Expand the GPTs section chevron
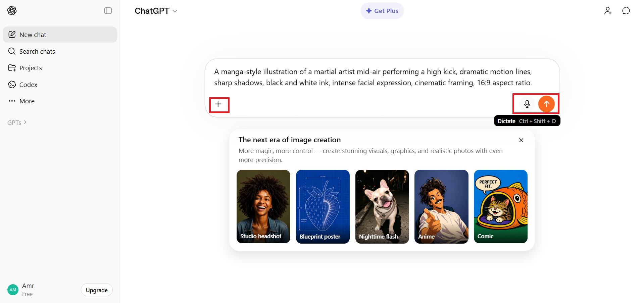The image size is (644, 303). [x=25, y=122]
